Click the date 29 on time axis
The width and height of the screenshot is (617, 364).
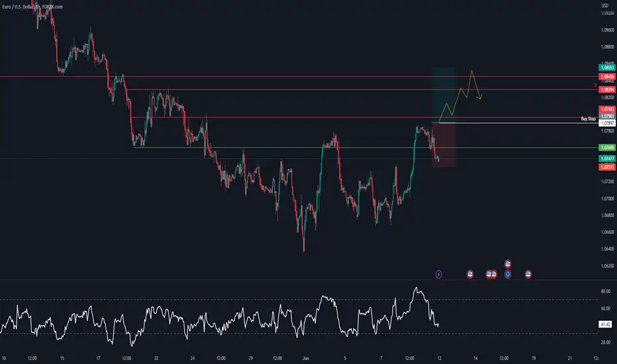[251, 358]
